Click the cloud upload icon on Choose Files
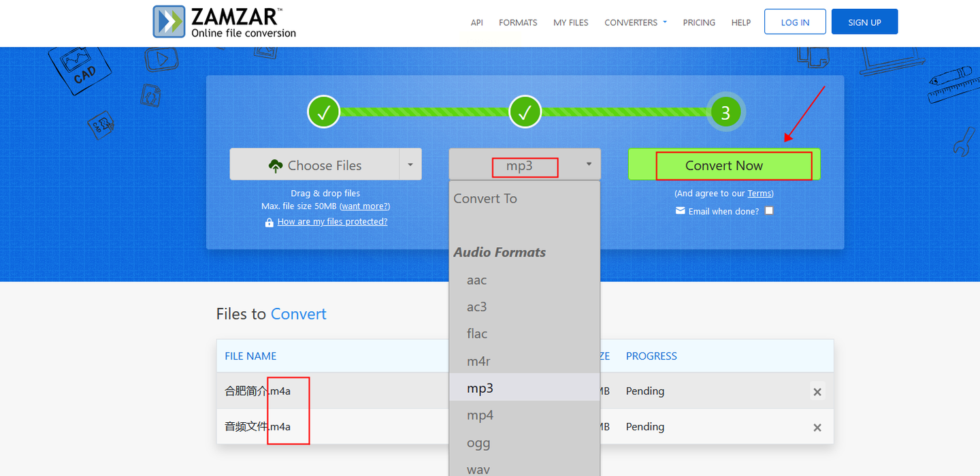 coord(276,165)
